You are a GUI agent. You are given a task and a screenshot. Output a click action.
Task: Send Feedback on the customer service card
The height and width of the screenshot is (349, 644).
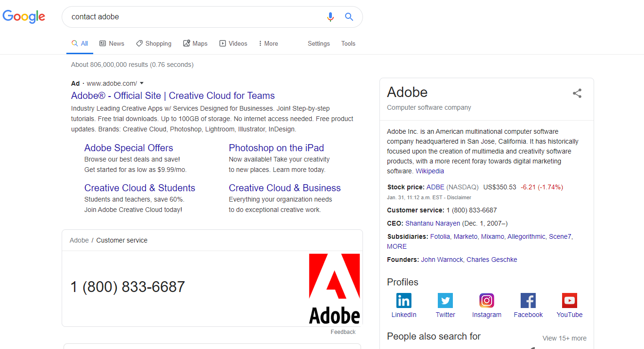pyautogui.click(x=343, y=332)
